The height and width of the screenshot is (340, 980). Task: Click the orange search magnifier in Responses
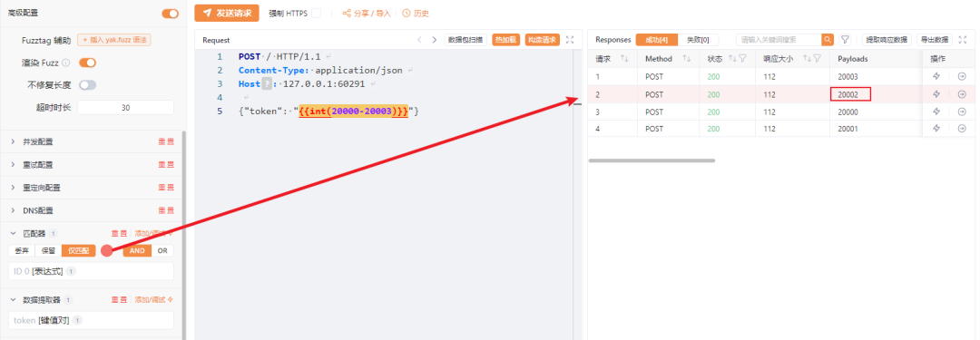[828, 40]
